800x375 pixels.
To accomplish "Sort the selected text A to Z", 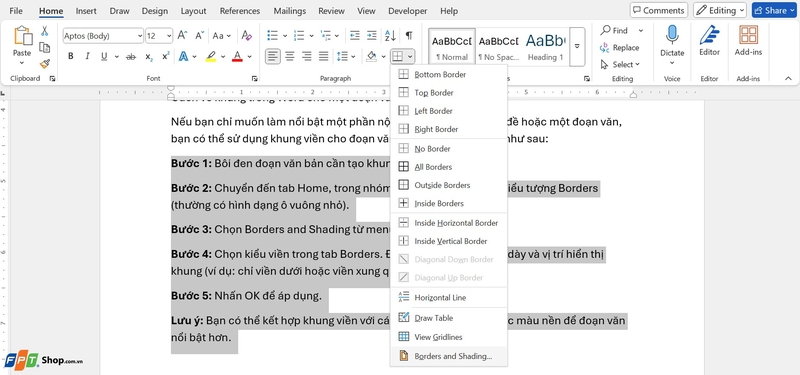I will coord(390,36).
